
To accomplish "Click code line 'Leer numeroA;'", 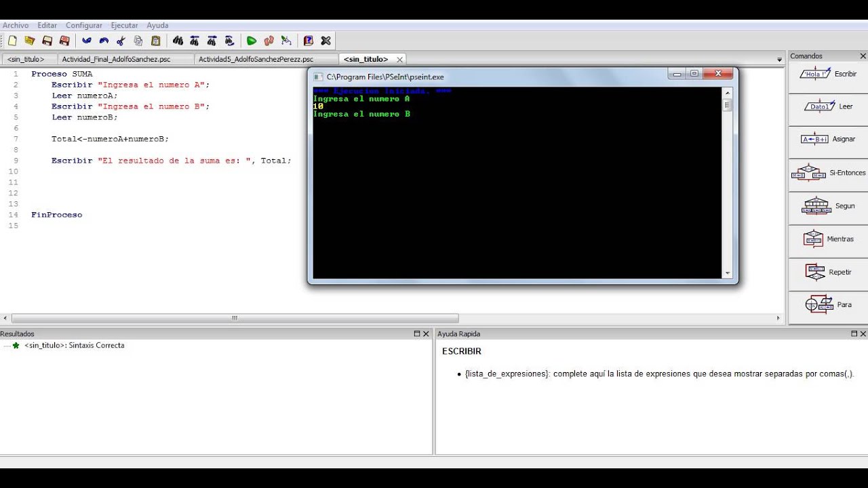I will pos(85,96).
